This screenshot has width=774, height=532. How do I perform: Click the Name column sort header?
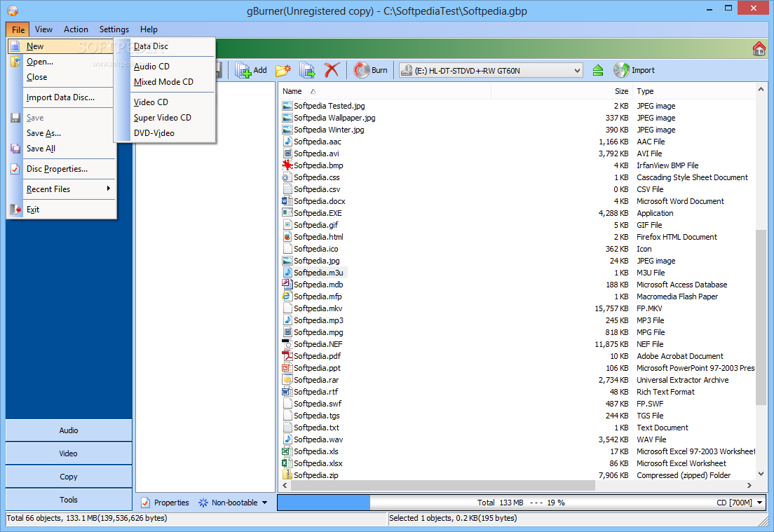384,91
